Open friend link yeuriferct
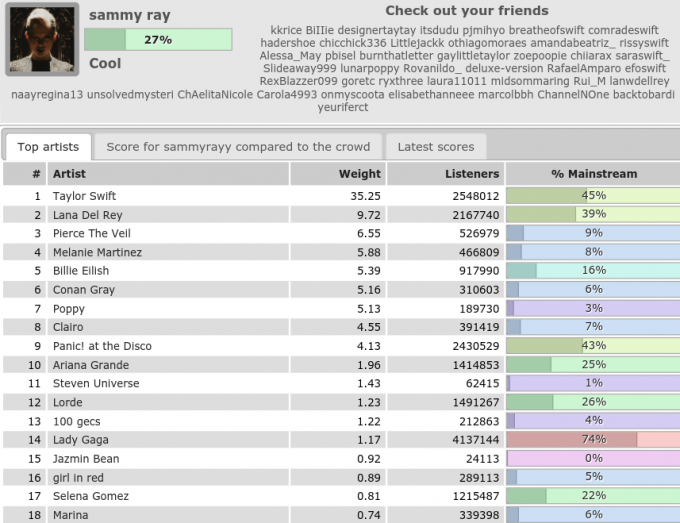The height and width of the screenshot is (523, 680). [x=343, y=107]
